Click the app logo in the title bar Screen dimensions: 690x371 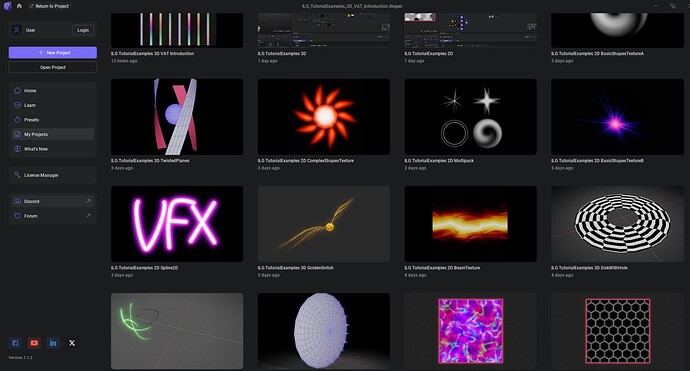[x=7, y=6]
